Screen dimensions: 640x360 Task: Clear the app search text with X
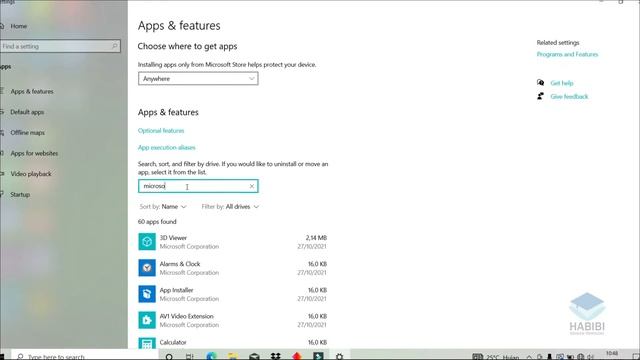(x=252, y=186)
